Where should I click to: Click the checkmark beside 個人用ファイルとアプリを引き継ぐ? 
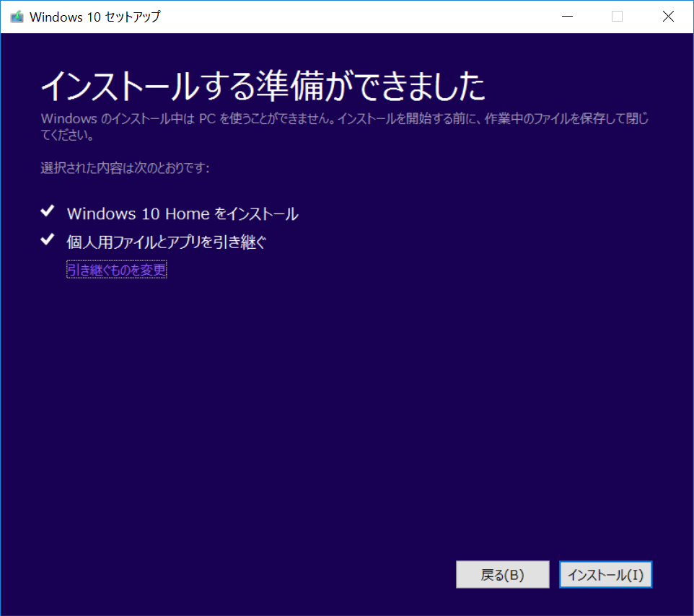48,239
